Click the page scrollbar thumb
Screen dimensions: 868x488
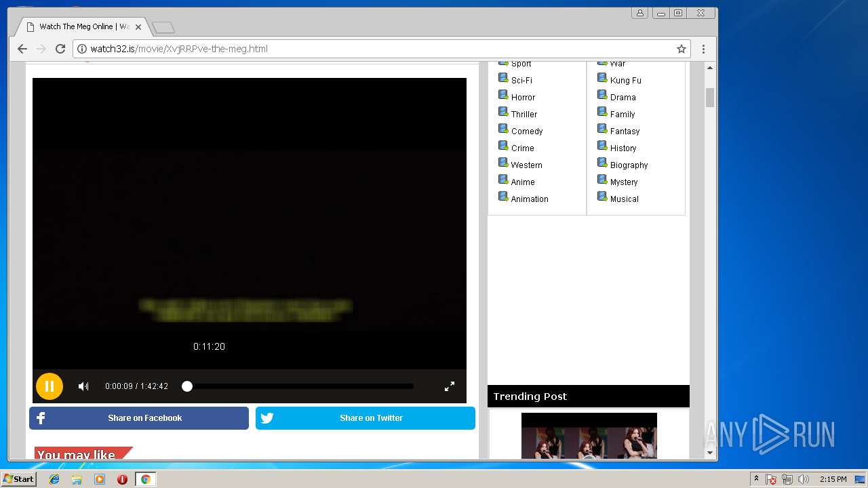[x=710, y=98]
